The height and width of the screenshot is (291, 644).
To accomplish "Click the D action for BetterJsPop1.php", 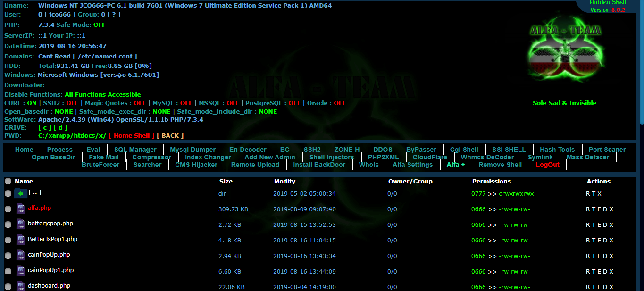I will [605, 240].
